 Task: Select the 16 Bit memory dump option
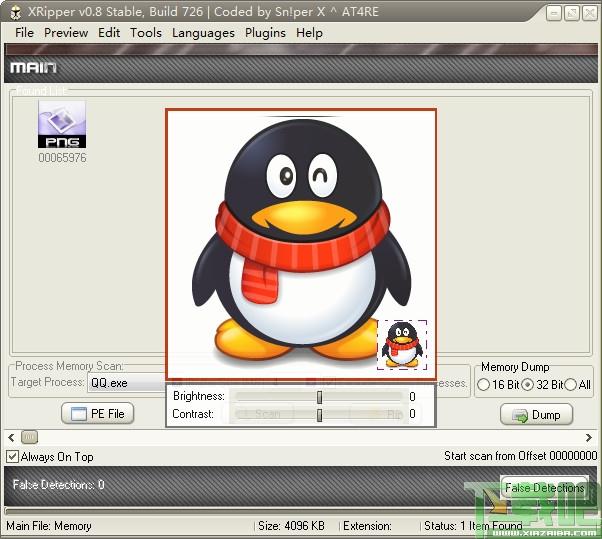(x=498, y=384)
